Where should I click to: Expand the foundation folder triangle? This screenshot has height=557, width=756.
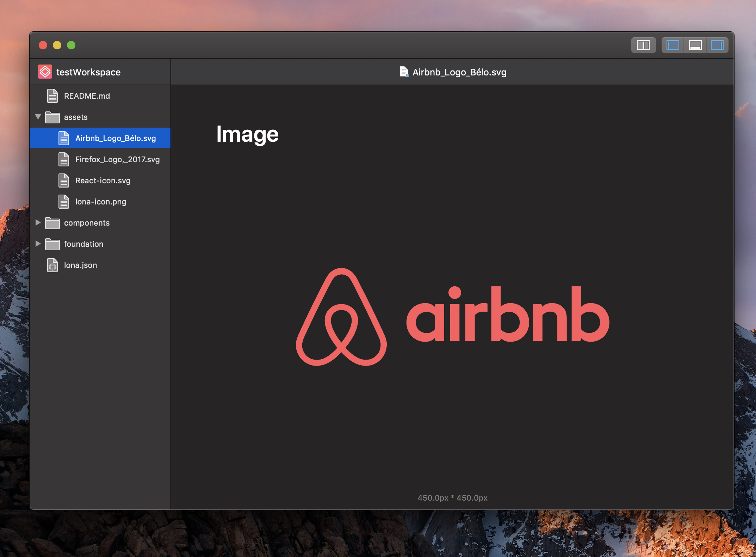[38, 244]
